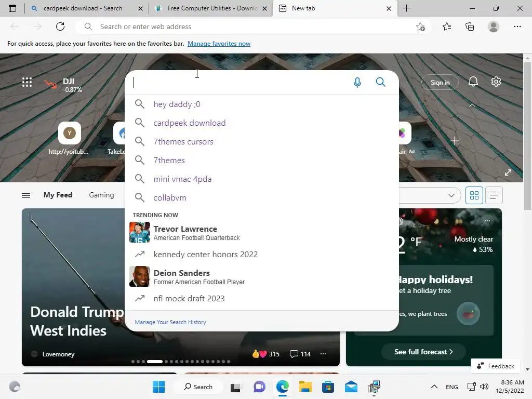532x399 pixels.
Task: Open comments on Donald Trump story
Action: click(x=300, y=354)
